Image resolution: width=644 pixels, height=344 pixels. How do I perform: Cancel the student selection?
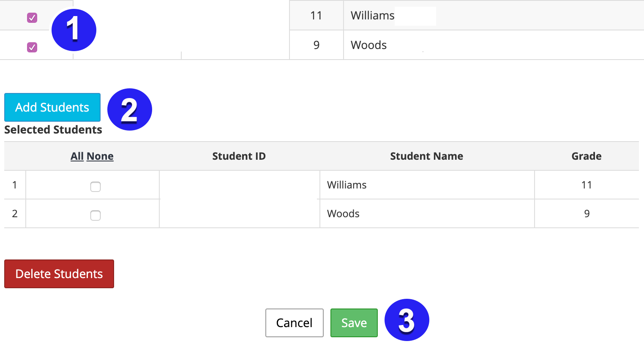(295, 323)
